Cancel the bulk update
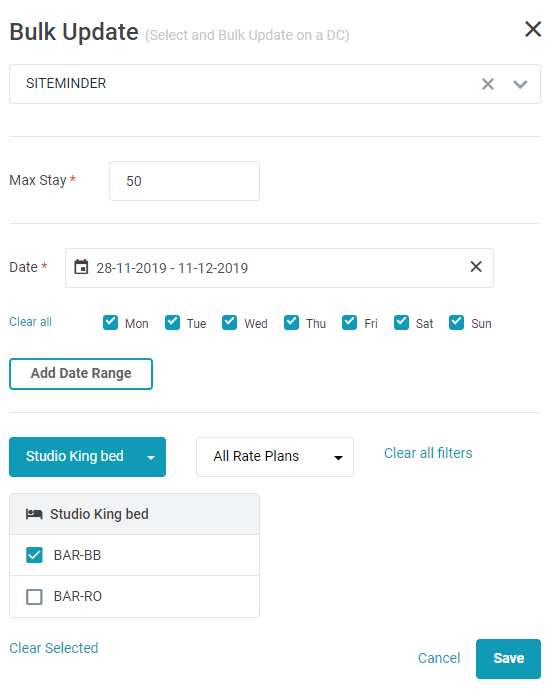The width and height of the screenshot is (553, 699). pos(439,658)
